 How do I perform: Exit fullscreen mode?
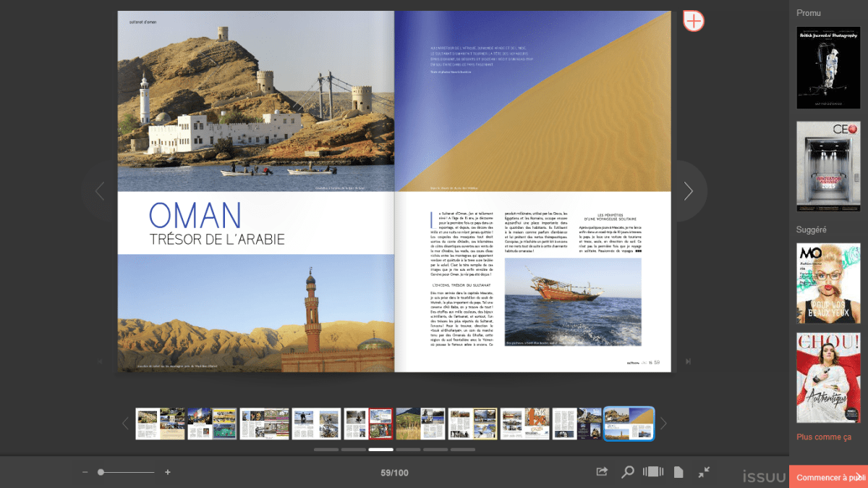[704, 472]
